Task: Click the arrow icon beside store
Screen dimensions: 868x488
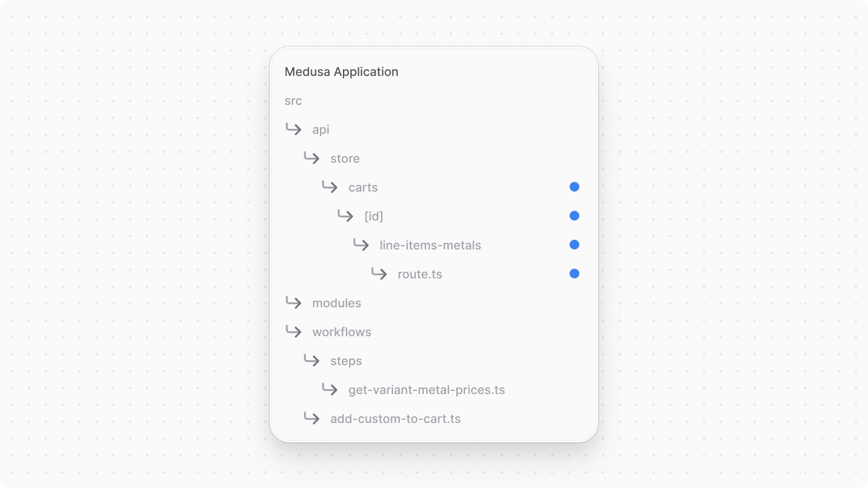Action: click(312, 158)
